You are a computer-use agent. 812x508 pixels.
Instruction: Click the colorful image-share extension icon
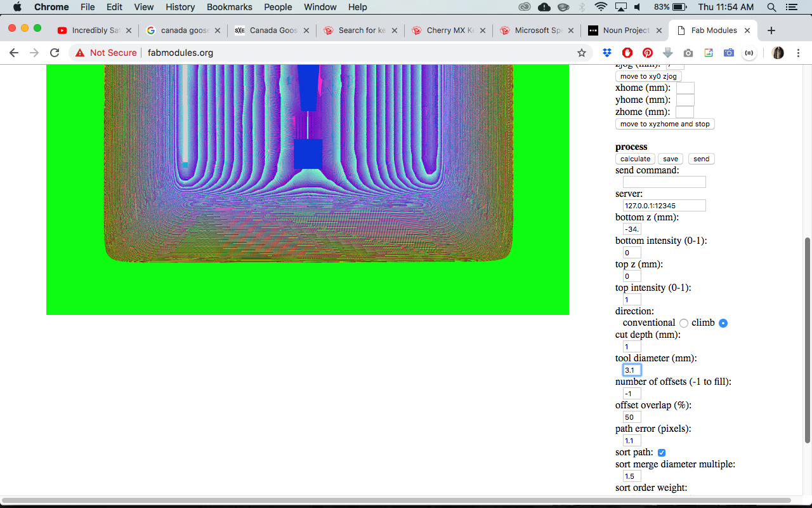click(709, 53)
